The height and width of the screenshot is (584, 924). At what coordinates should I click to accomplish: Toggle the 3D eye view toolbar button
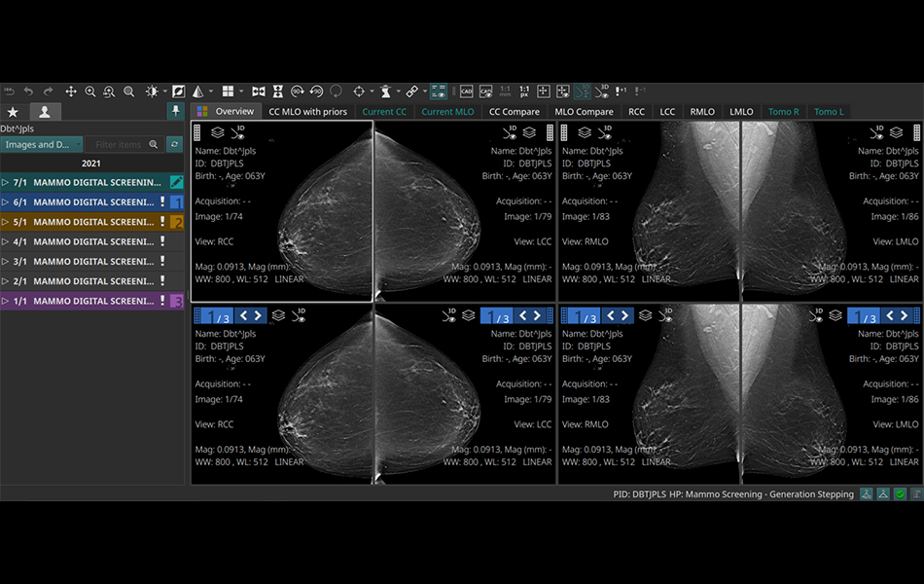pyautogui.click(x=602, y=91)
